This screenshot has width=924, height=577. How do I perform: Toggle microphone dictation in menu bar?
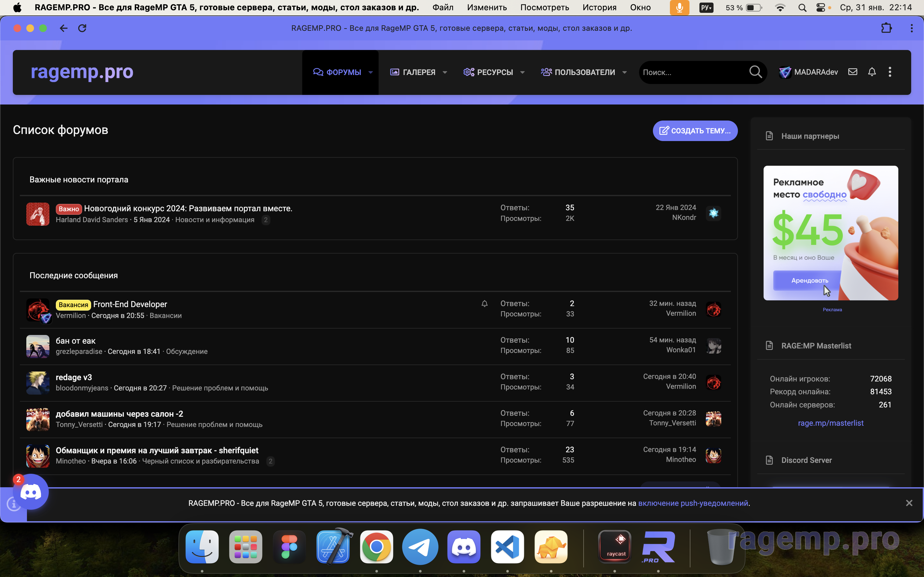pyautogui.click(x=679, y=8)
